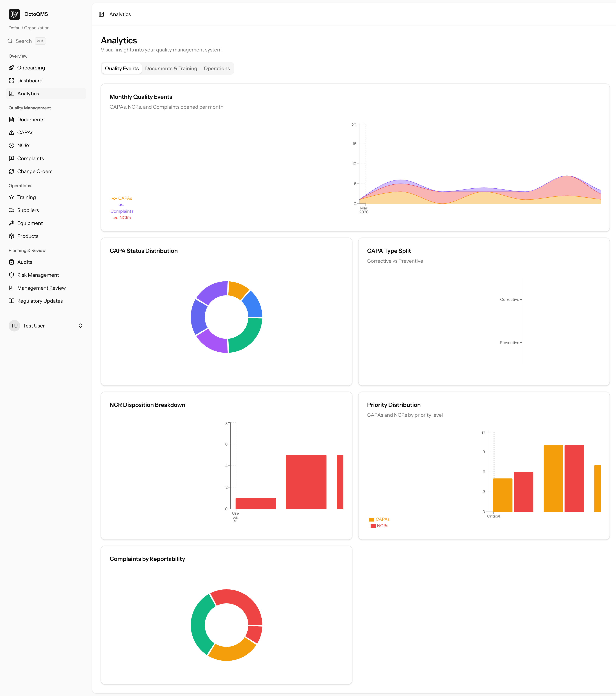Click the TU user avatar
Image resolution: width=616 pixels, height=696 pixels.
tap(14, 326)
